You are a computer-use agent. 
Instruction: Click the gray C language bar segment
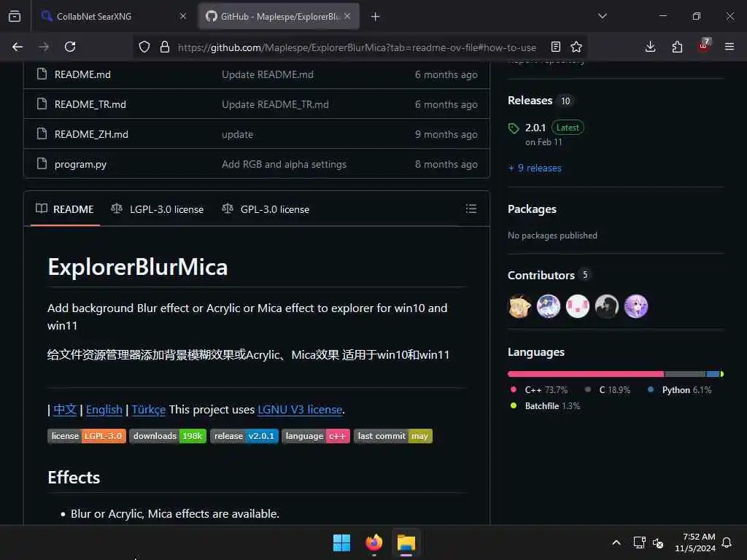685,374
